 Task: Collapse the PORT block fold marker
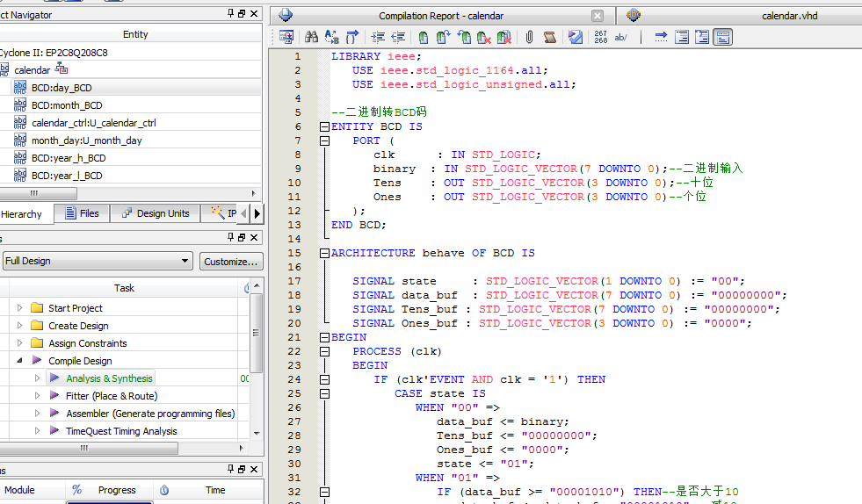(x=323, y=140)
